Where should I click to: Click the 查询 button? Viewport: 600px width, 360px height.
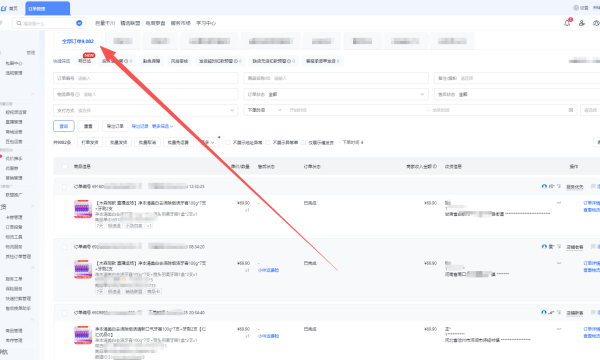64,126
